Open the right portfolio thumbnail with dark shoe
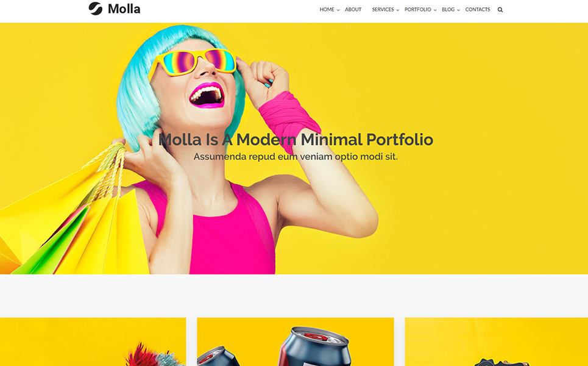 click(497, 342)
